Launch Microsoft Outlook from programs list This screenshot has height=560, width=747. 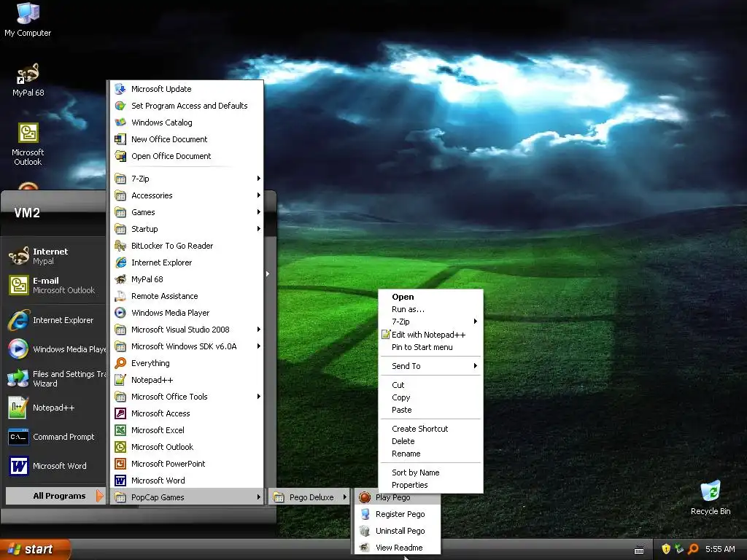[187, 447]
